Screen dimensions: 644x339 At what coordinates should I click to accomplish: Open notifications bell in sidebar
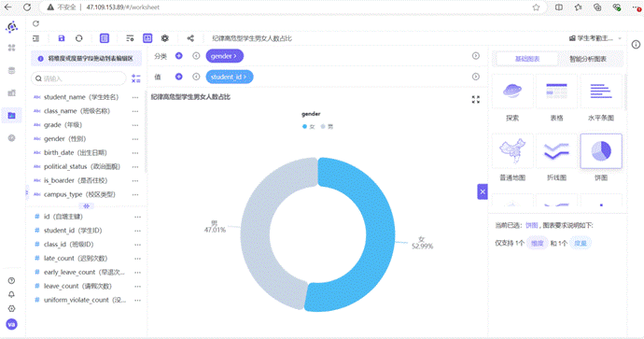(x=11, y=294)
